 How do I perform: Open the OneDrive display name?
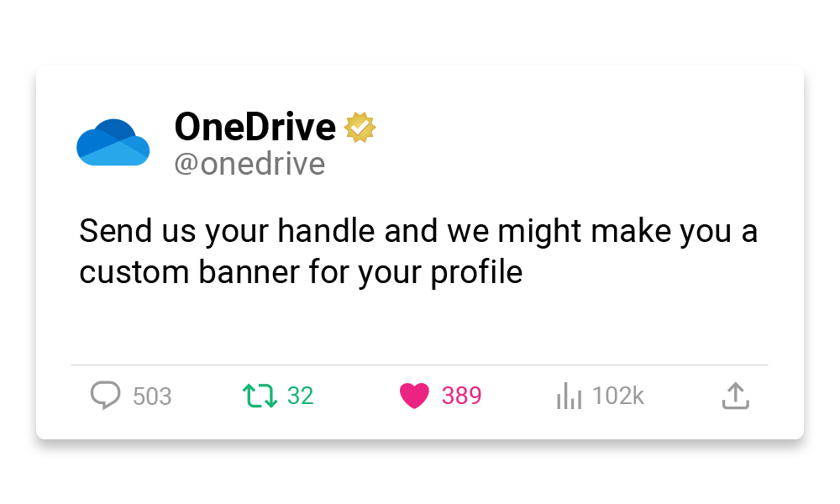click(255, 127)
